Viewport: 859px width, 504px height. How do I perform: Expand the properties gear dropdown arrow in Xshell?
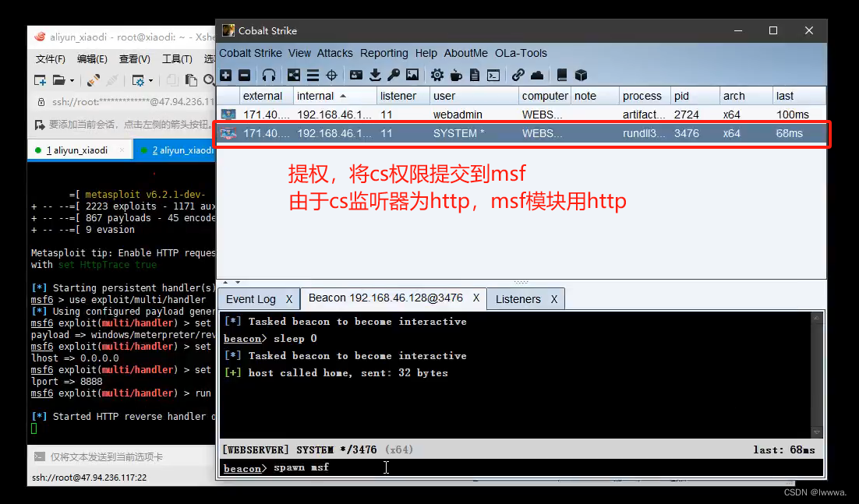click(x=150, y=81)
